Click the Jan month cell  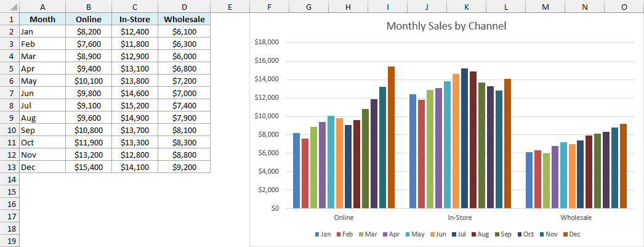point(42,31)
